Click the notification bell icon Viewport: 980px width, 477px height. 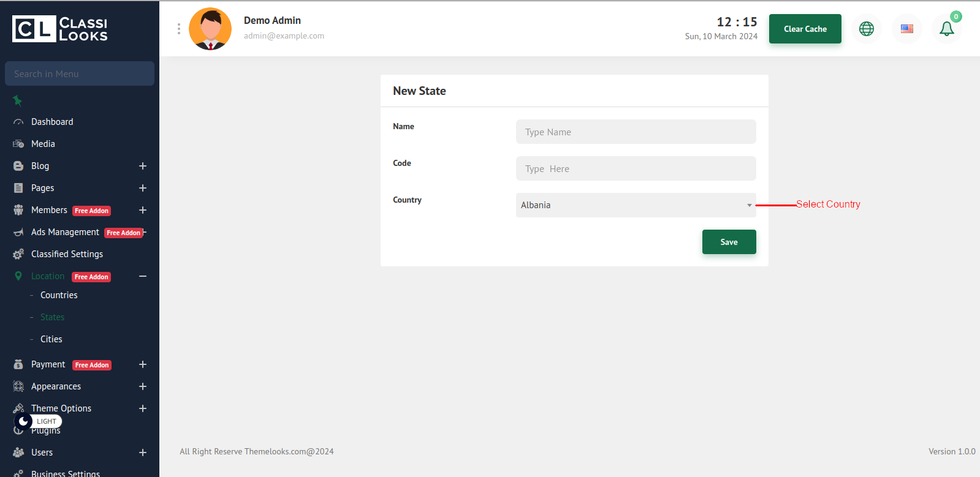pos(946,29)
